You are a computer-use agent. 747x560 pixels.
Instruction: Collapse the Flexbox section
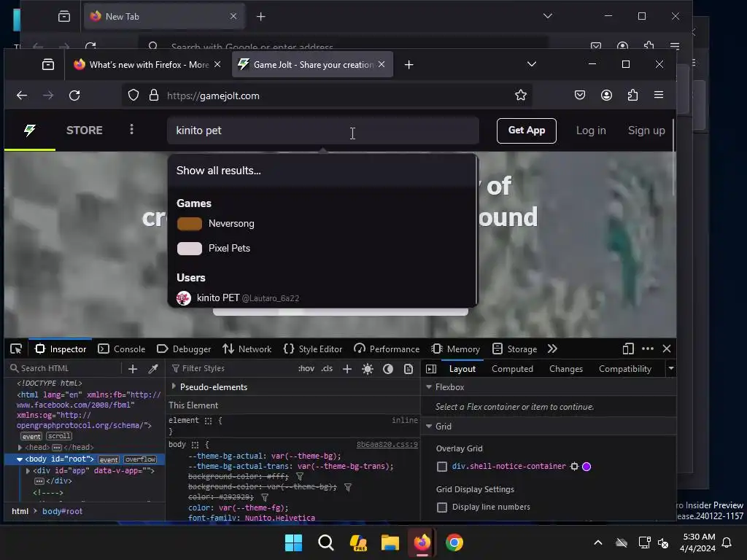(x=429, y=387)
